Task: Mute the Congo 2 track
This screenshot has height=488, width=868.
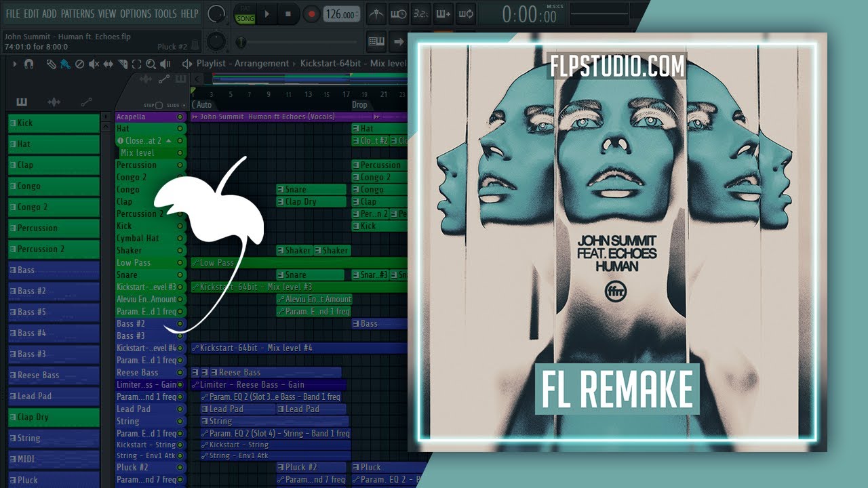Action: pos(180,178)
